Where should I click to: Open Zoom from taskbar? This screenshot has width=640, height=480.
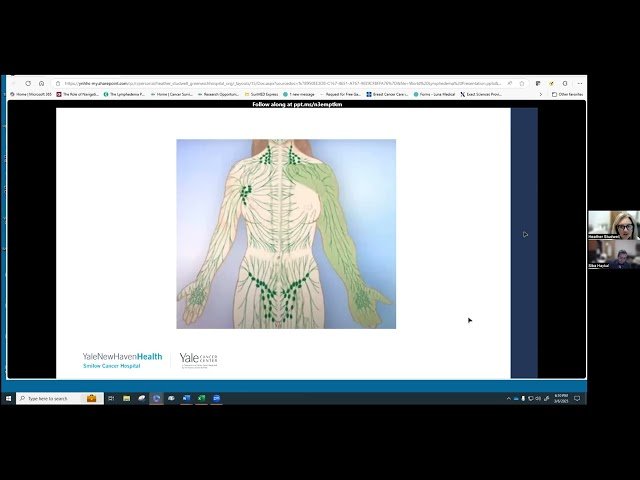click(x=216, y=398)
